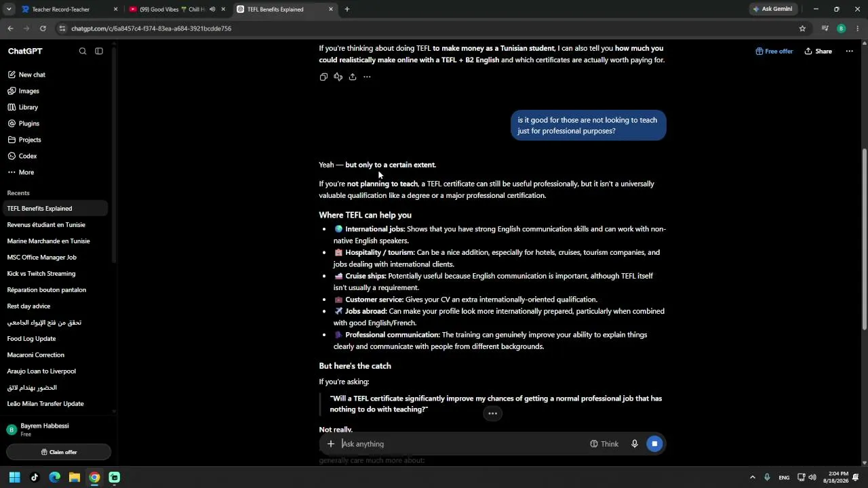This screenshot has width=868, height=488.
Task: Switch to the Teacher Record-Teacher tab
Action: [x=70, y=9]
